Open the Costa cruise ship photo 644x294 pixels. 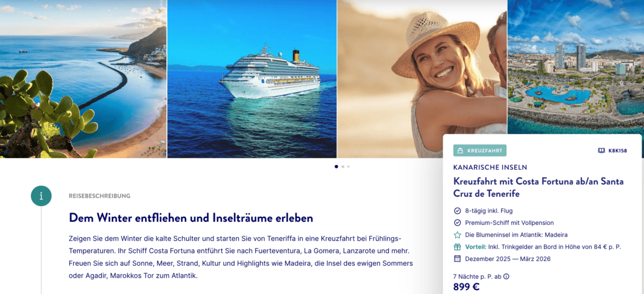click(x=252, y=79)
